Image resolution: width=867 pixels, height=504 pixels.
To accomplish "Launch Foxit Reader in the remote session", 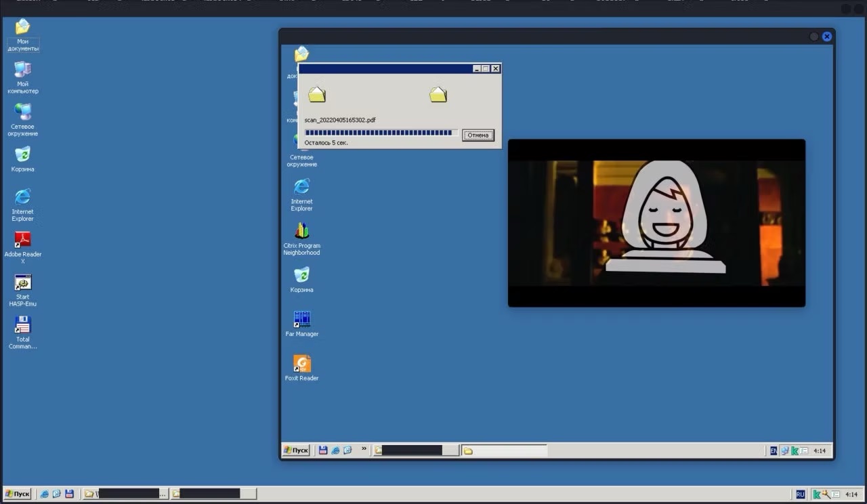I will [x=301, y=364].
